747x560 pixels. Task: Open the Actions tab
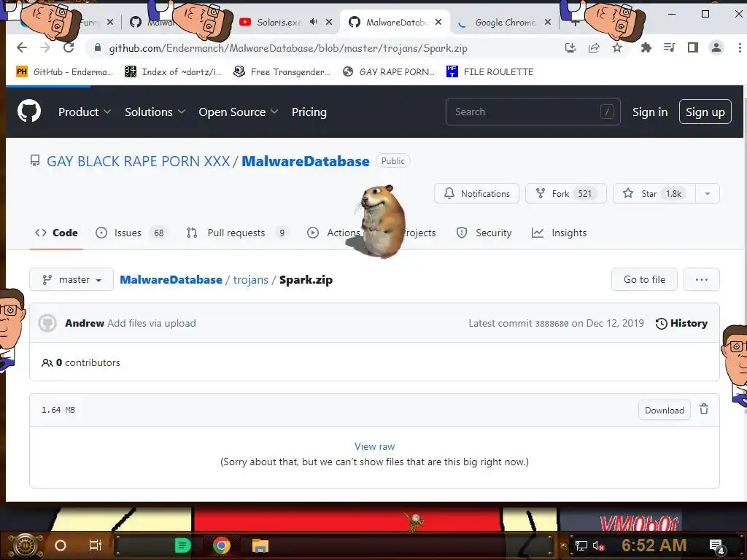[x=333, y=233]
